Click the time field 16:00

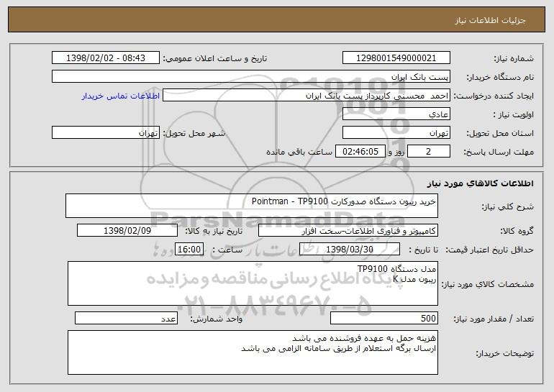click(189, 250)
